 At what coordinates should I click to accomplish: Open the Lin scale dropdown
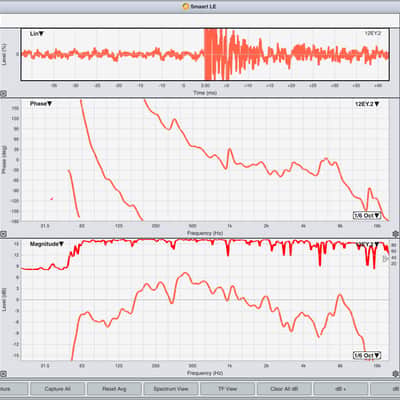coord(37,34)
